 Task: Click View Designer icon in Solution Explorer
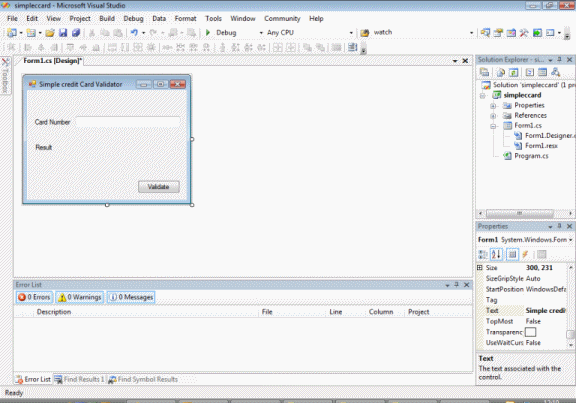click(x=542, y=72)
